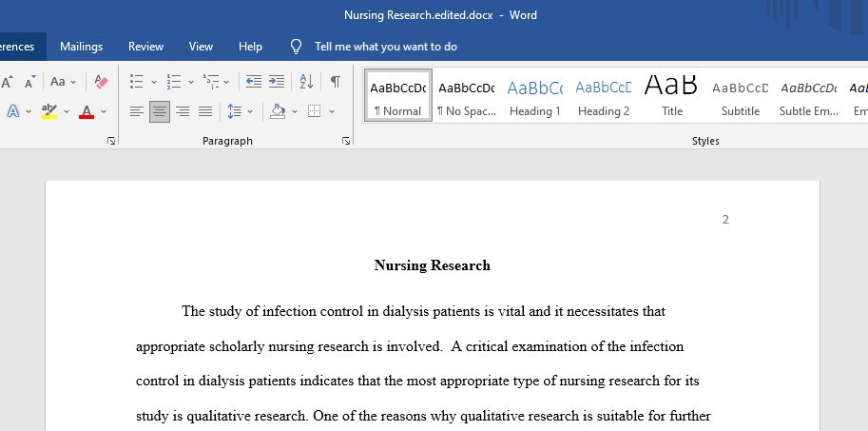The image size is (868, 431).
Task: Click the words 'appropriate scholarly nursing research'
Action: [x=252, y=346]
